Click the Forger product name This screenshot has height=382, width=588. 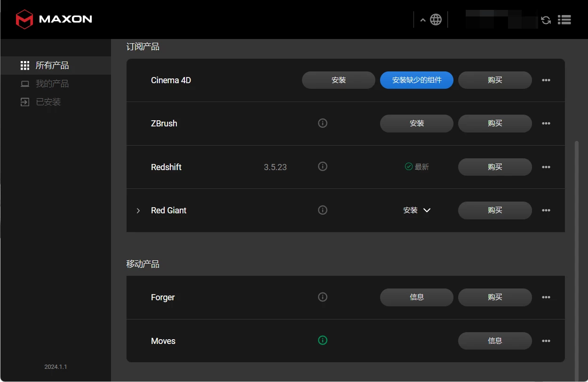pos(163,297)
